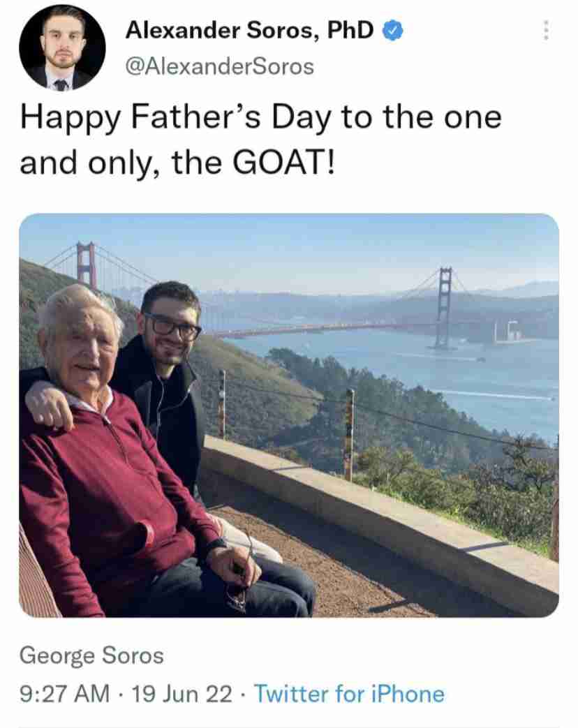Open Alexander Soros's round profile avatar
Image resolution: width=578 pixels, height=728 pixels.
click(62, 47)
